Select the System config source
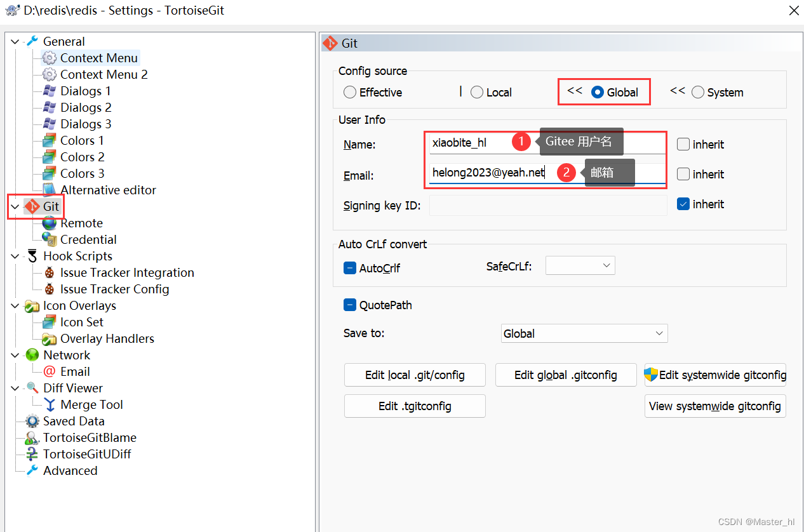804x532 pixels. point(697,92)
